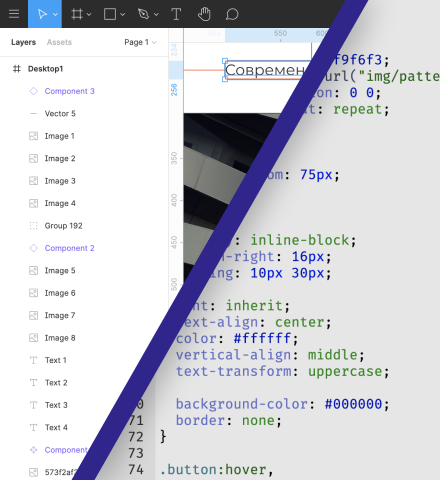Open the Page 1 pages dropdown
The width and height of the screenshot is (440, 480).
point(140,42)
